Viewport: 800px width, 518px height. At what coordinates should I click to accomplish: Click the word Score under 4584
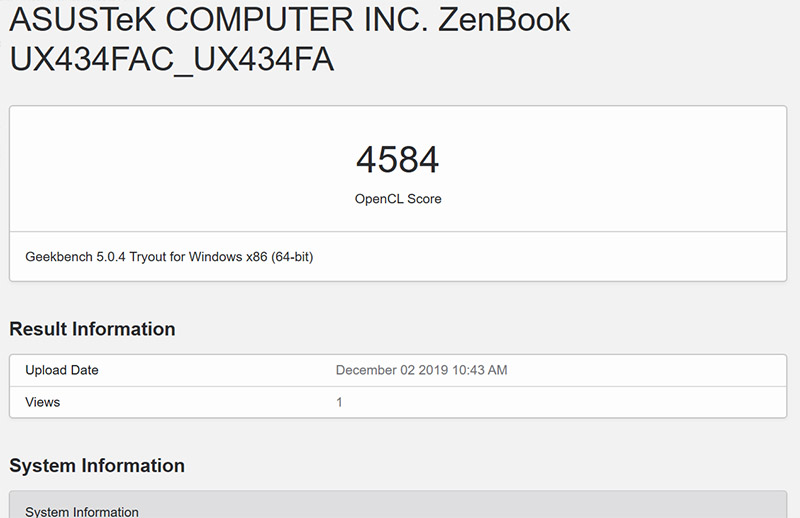point(422,199)
